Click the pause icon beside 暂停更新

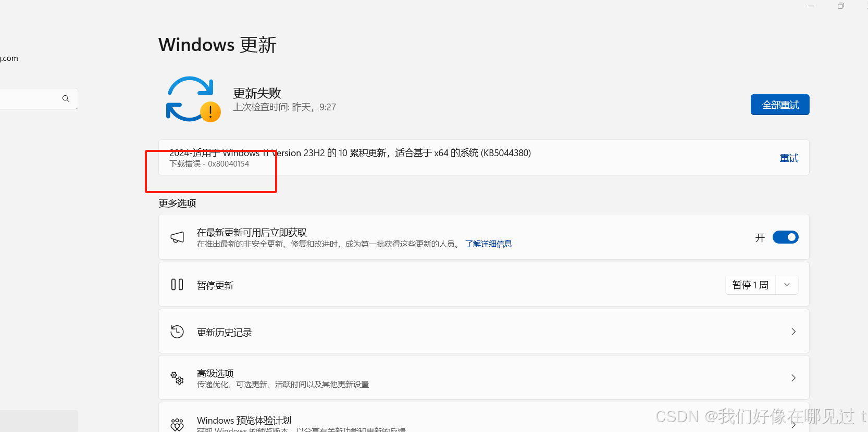point(177,285)
